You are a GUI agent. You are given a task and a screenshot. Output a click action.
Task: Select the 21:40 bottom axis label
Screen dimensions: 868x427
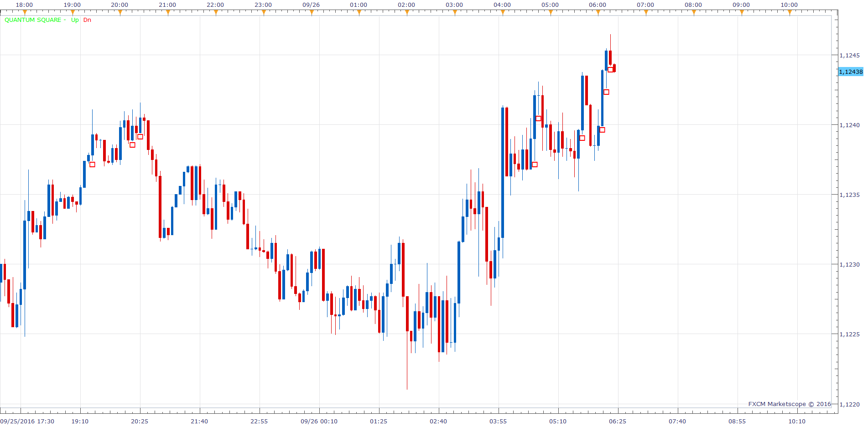tap(199, 422)
